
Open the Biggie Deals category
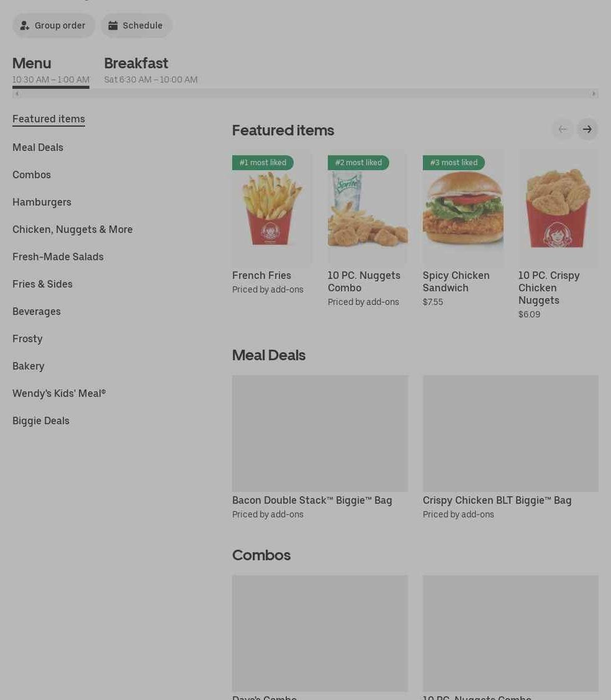click(41, 421)
